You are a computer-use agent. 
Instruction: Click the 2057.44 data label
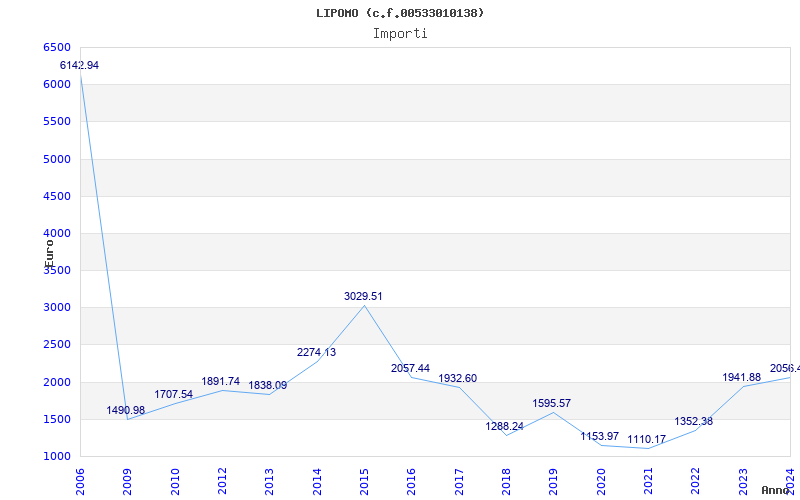411,368
